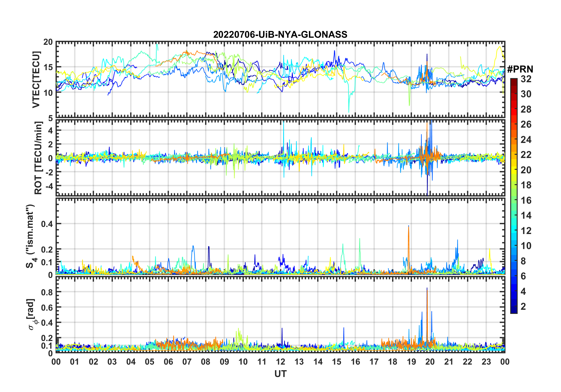Click x-axis tick label 12

280,362
